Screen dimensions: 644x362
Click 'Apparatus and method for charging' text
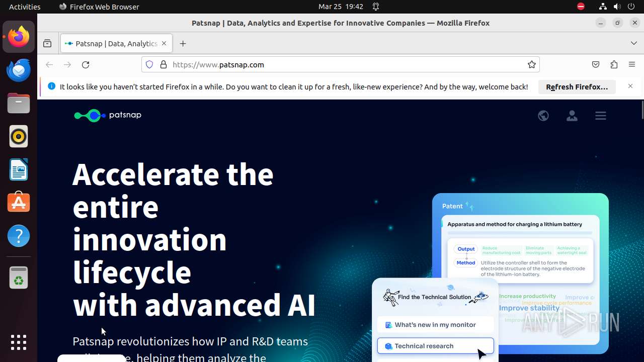[515, 224]
